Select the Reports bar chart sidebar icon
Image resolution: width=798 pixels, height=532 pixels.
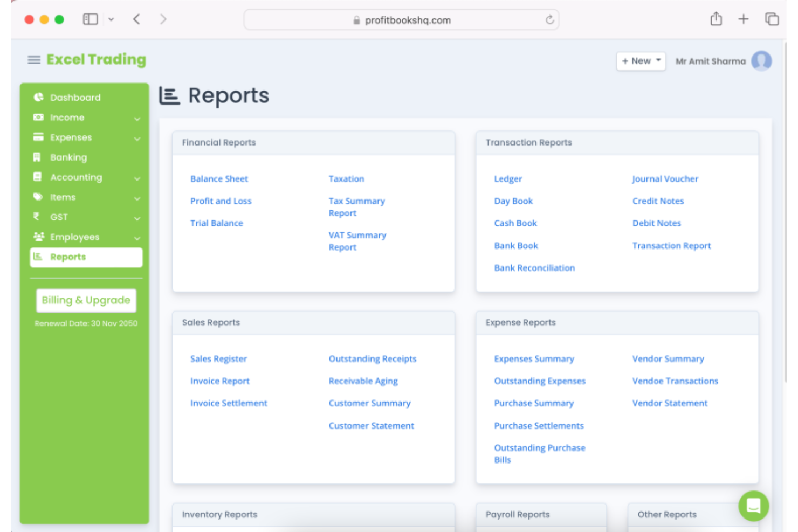point(37,257)
